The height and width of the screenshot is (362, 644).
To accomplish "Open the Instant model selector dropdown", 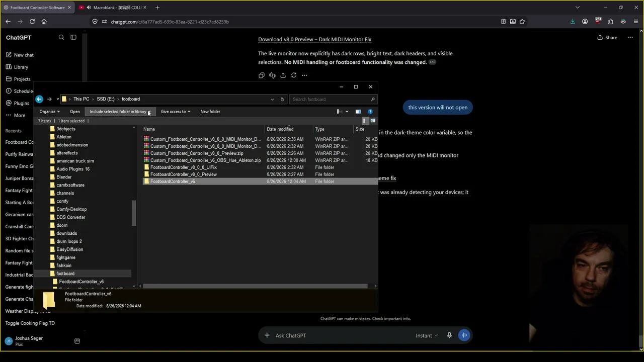I will click(x=427, y=335).
